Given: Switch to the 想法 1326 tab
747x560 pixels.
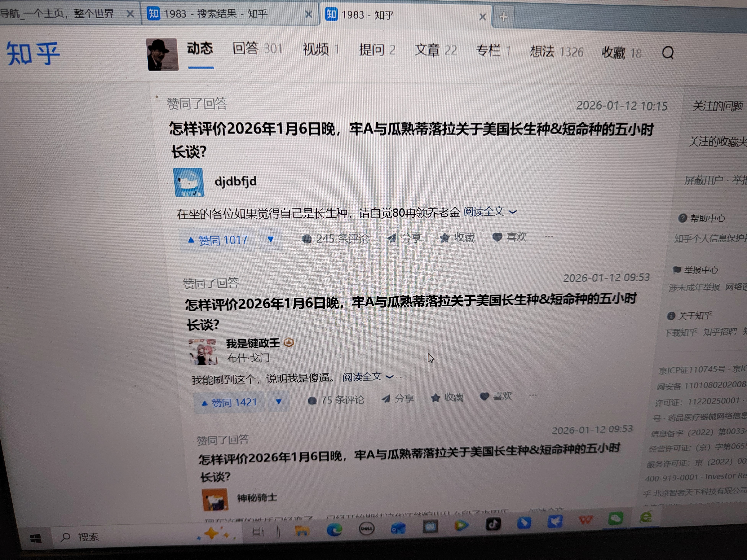Looking at the screenshot, I should coord(556,52).
